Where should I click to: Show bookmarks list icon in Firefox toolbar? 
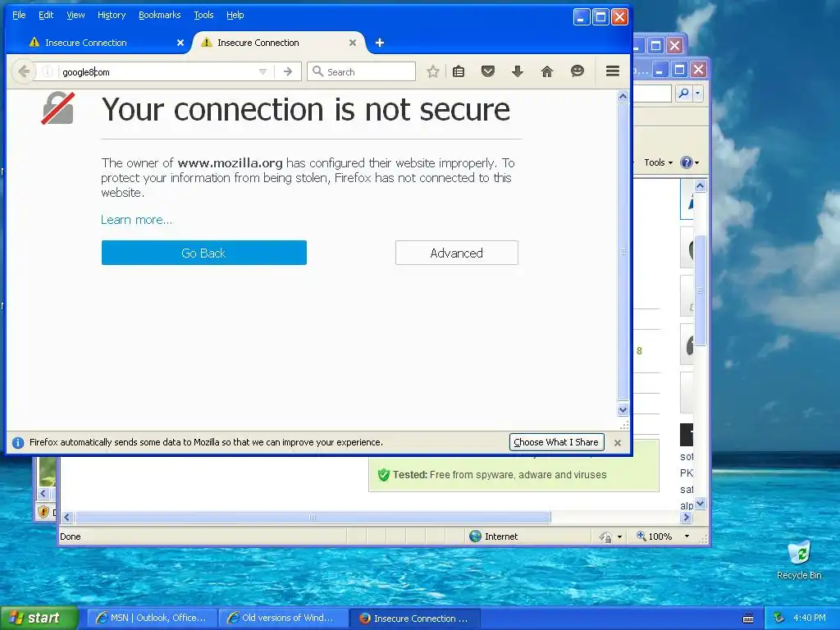tap(459, 71)
